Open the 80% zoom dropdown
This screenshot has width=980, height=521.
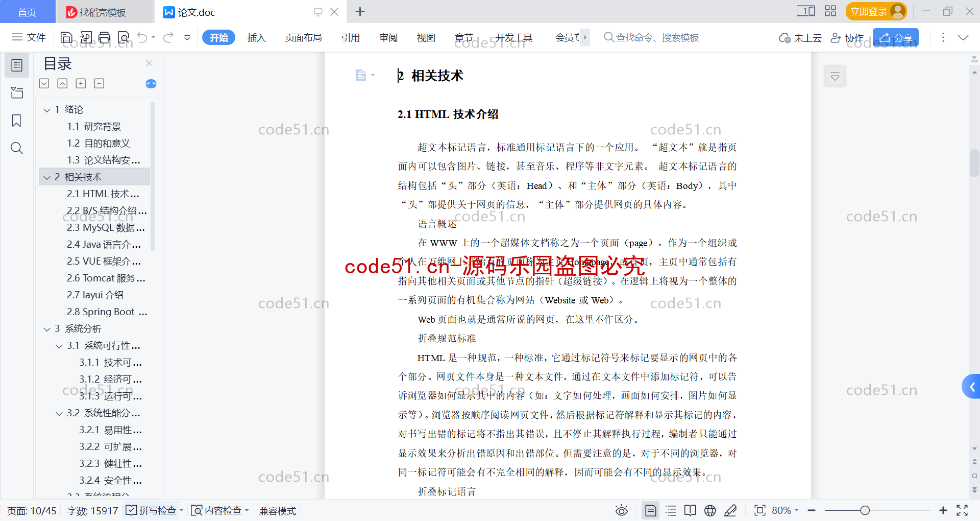tap(785, 510)
